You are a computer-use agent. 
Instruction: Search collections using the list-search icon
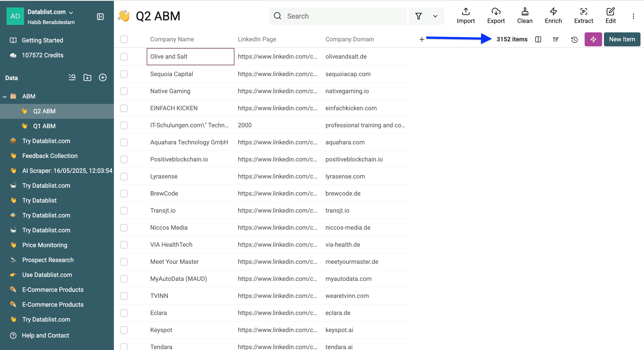pyautogui.click(x=72, y=77)
